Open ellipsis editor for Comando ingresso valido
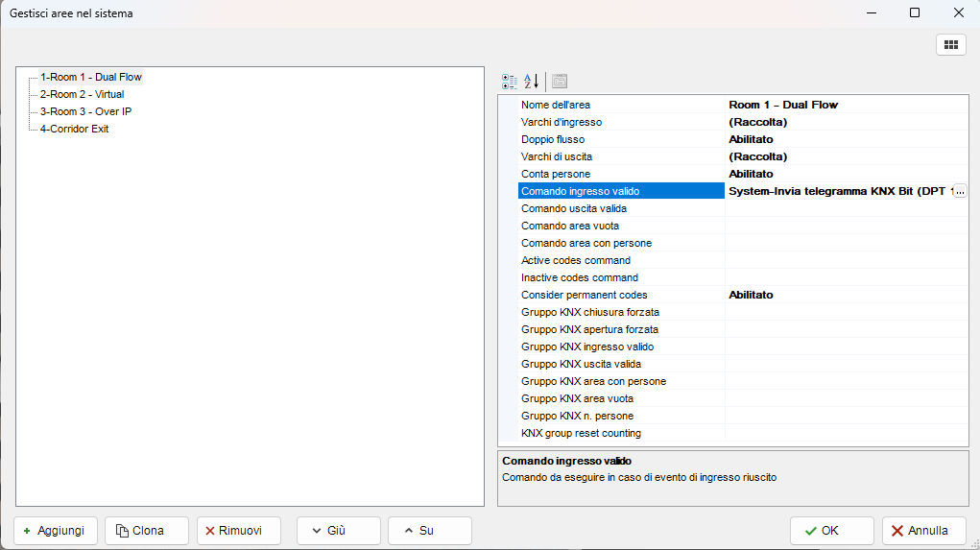 point(958,191)
